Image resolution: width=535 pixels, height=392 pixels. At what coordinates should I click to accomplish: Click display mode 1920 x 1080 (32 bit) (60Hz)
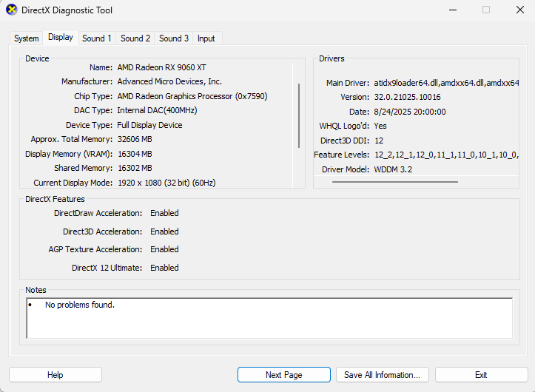[x=166, y=183]
